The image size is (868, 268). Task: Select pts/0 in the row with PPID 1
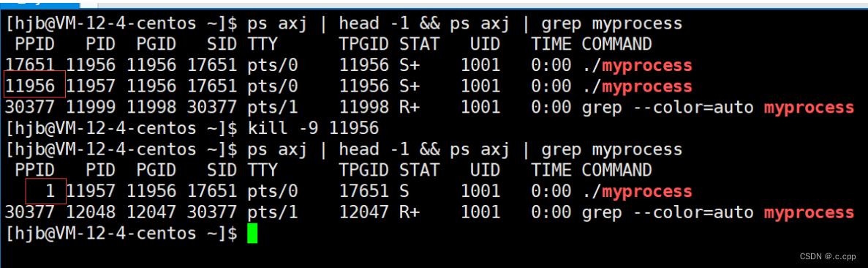273,191
